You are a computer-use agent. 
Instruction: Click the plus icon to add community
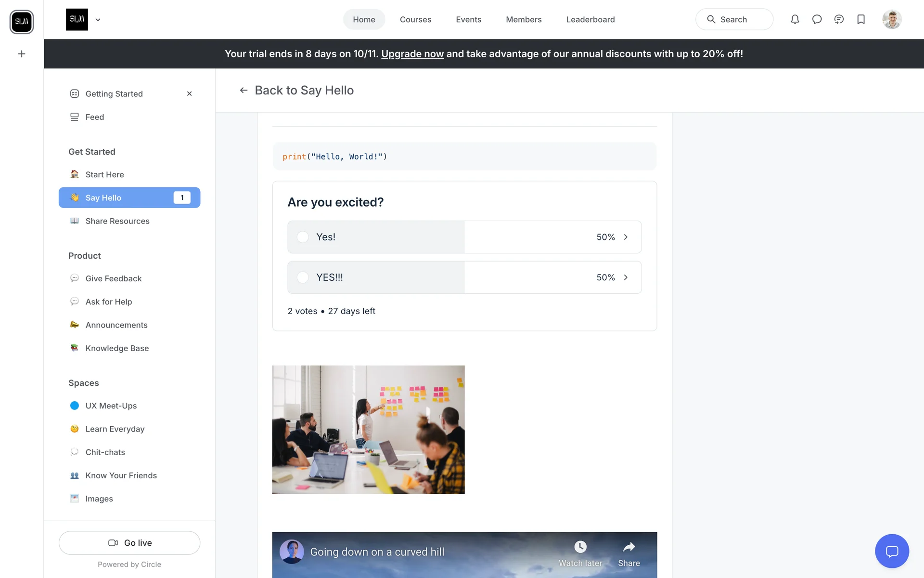click(x=22, y=54)
